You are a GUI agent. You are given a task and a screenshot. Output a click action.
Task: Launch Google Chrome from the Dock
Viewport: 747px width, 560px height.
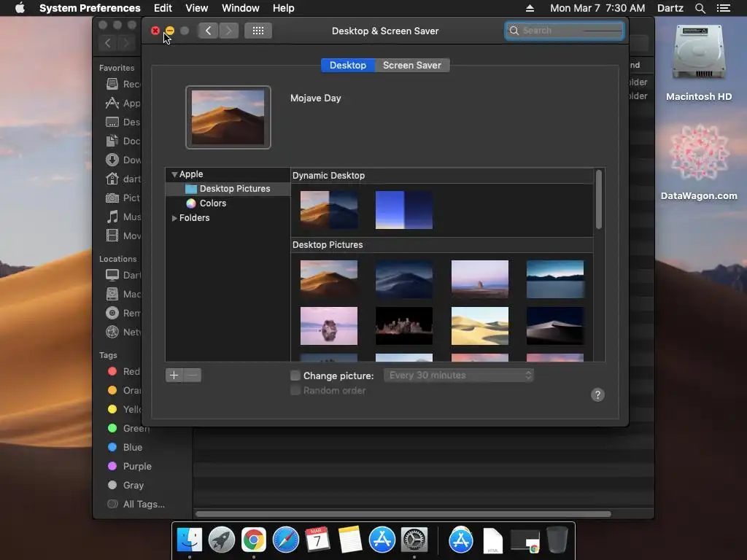[253, 540]
